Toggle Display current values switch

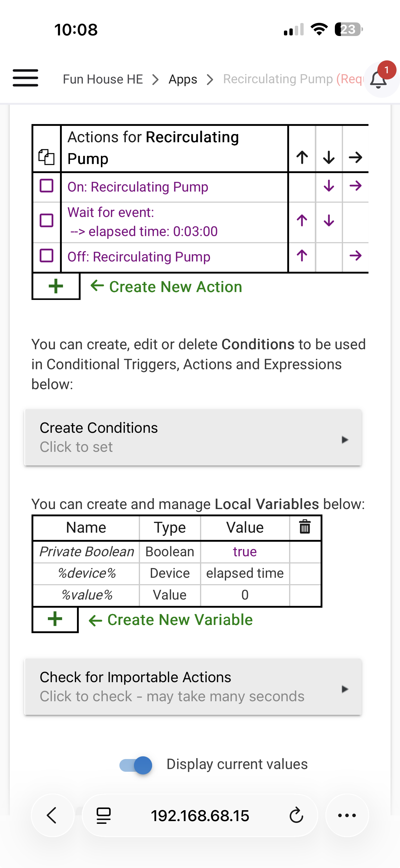pos(136,765)
